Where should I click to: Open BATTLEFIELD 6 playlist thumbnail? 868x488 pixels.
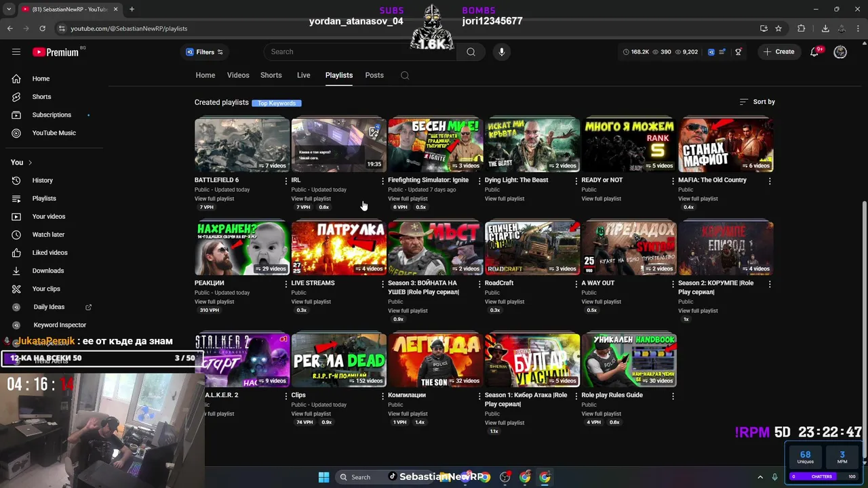[242, 145]
